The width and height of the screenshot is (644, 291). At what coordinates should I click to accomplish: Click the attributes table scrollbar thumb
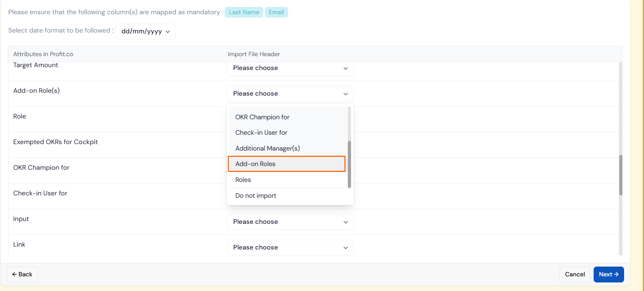620,175
